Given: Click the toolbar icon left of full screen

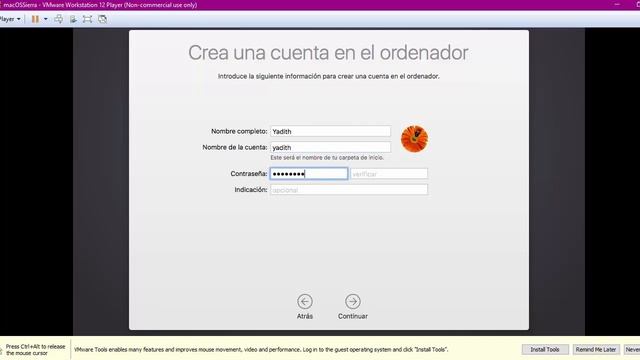Looking at the screenshot, I should pyautogui.click(x=73, y=19).
